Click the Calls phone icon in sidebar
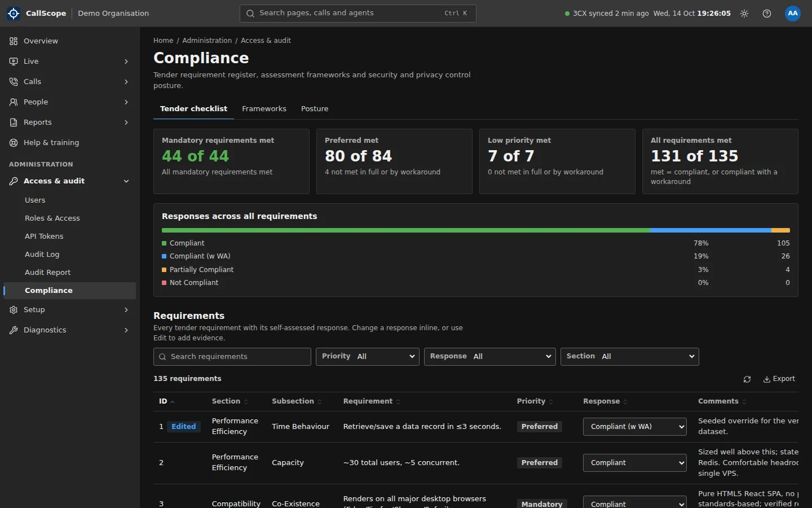This screenshot has width=812, height=508. (14, 81)
